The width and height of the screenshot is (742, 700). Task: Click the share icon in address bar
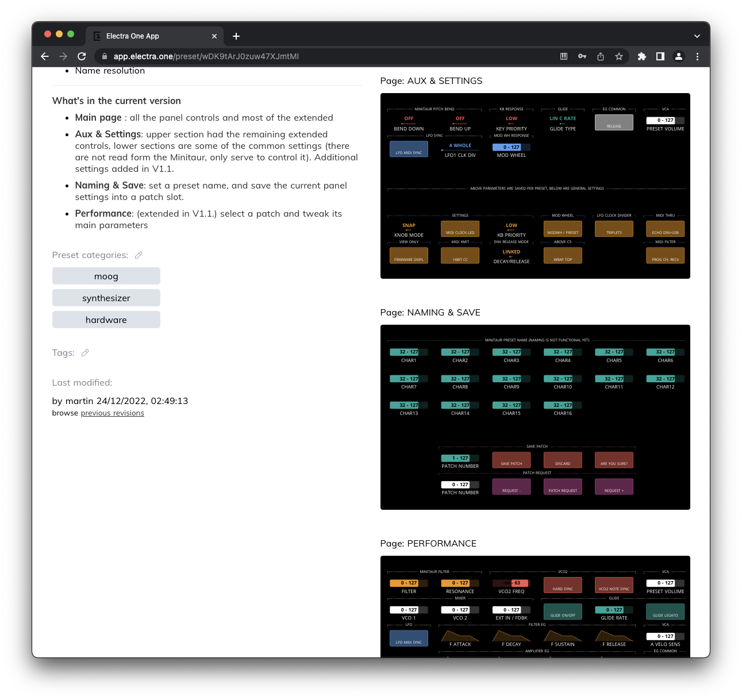click(x=601, y=56)
